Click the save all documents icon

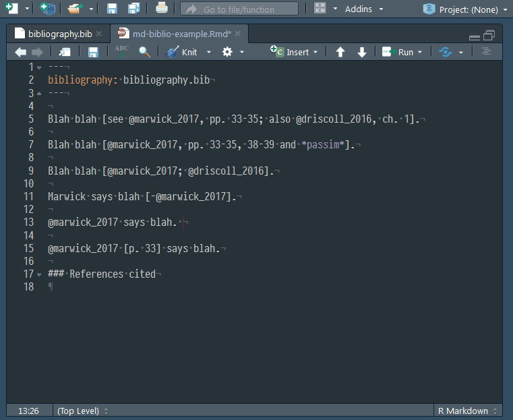tap(133, 9)
